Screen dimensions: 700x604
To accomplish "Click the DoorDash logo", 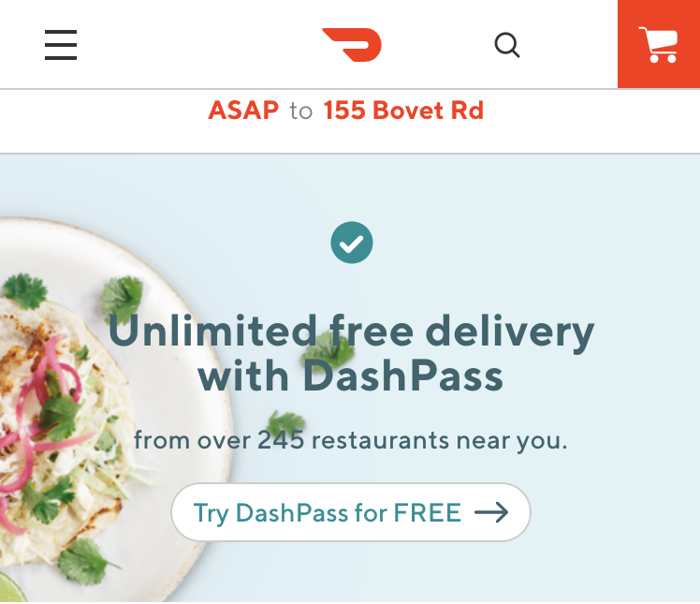I will click(x=352, y=45).
